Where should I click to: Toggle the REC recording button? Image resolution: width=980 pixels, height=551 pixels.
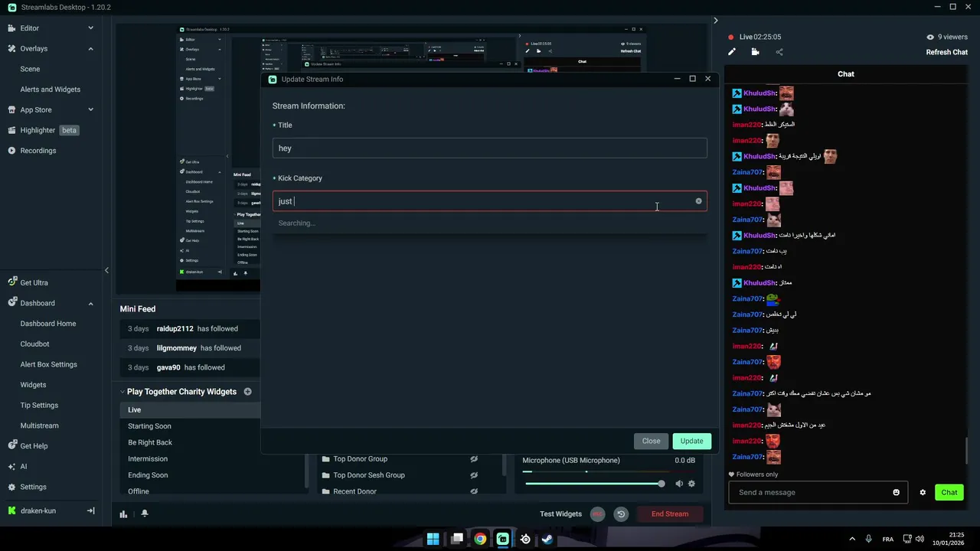[598, 514]
